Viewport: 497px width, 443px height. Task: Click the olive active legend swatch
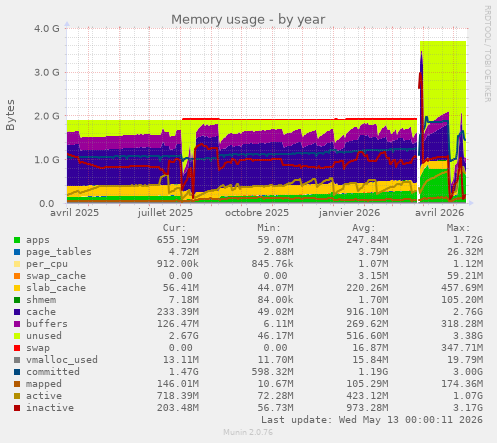[x=17, y=396]
